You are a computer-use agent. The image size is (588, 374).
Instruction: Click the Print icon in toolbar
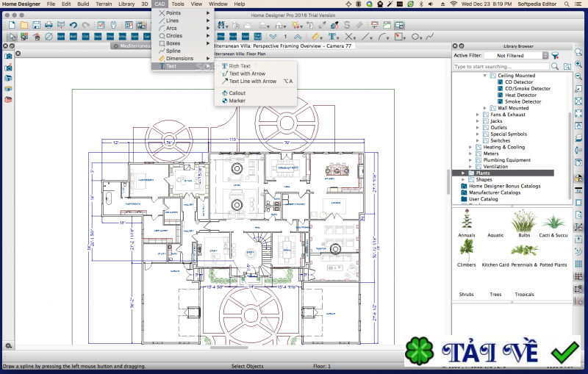[48, 25]
